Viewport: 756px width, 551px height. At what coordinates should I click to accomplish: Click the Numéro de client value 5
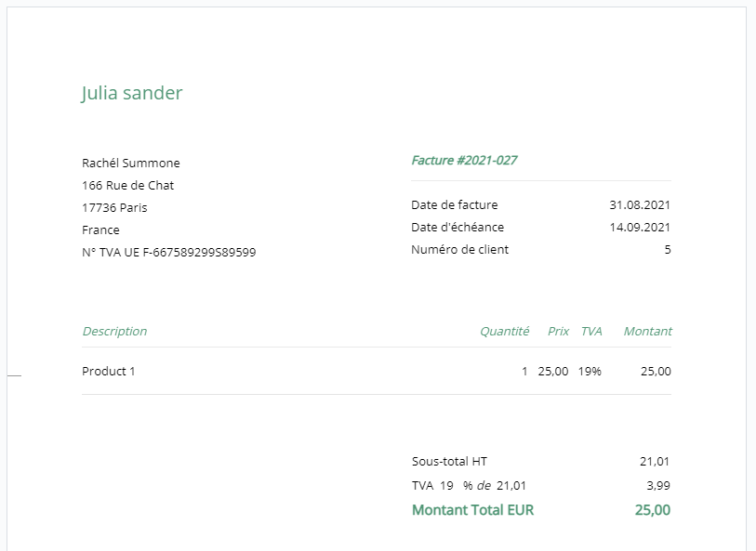coord(668,250)
